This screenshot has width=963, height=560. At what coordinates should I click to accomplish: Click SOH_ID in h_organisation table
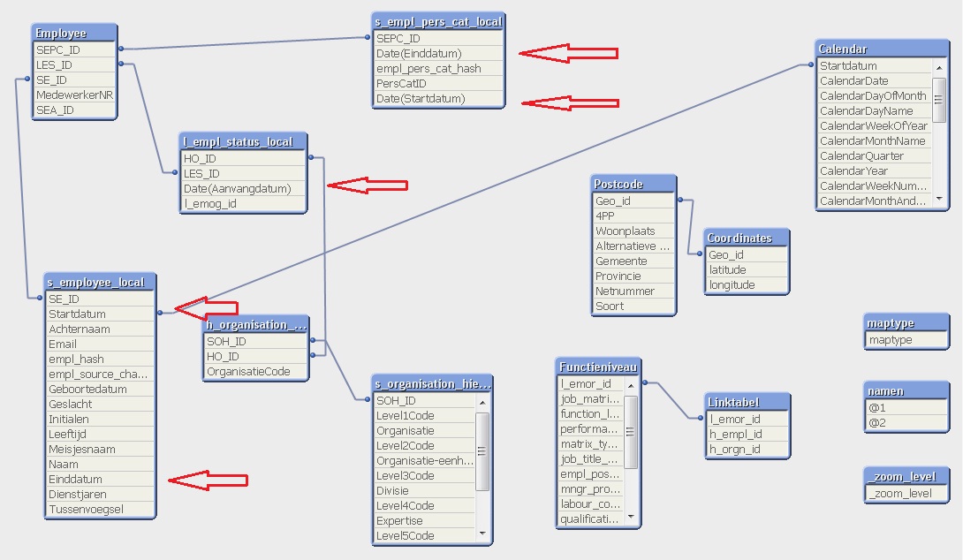tap(255, 342)
